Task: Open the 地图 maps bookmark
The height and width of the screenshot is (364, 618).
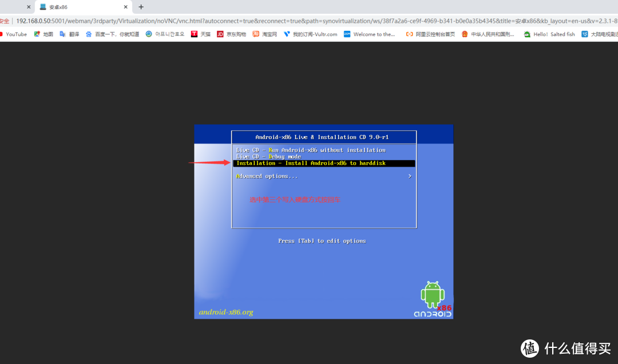Action: [x=43, y=34]
